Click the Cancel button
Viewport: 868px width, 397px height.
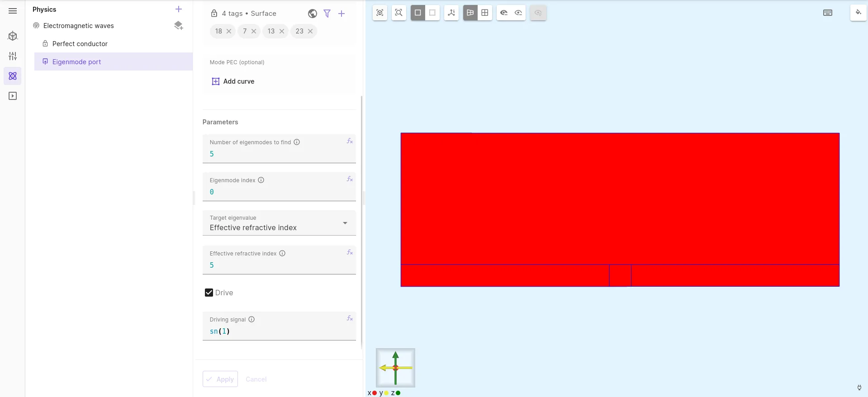click(256, 379)
